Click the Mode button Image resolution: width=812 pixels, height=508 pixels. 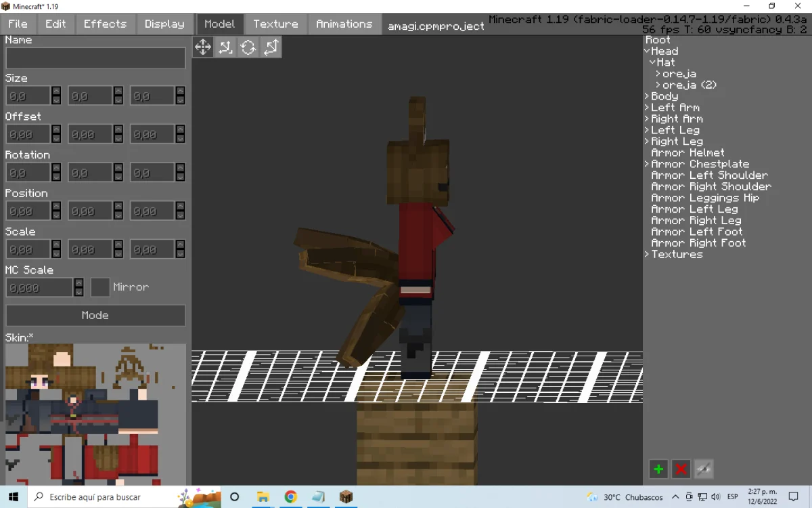(95, 315)
